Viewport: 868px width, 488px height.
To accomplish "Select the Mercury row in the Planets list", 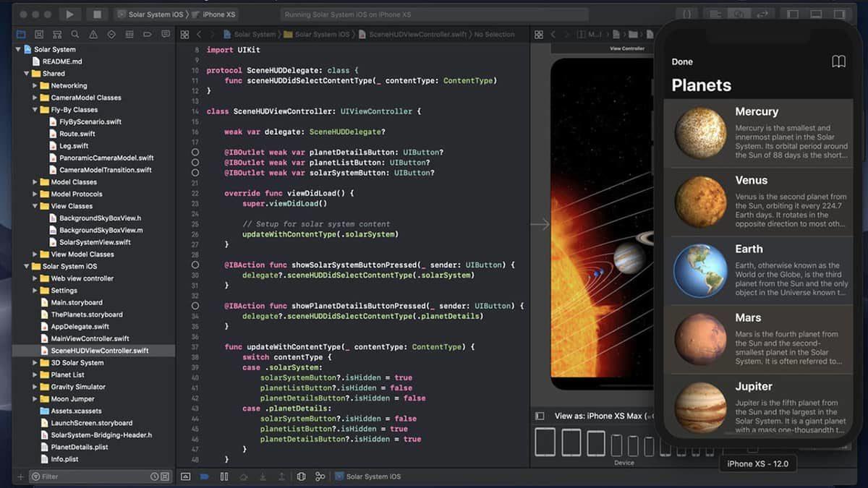I will click(758, 133).
